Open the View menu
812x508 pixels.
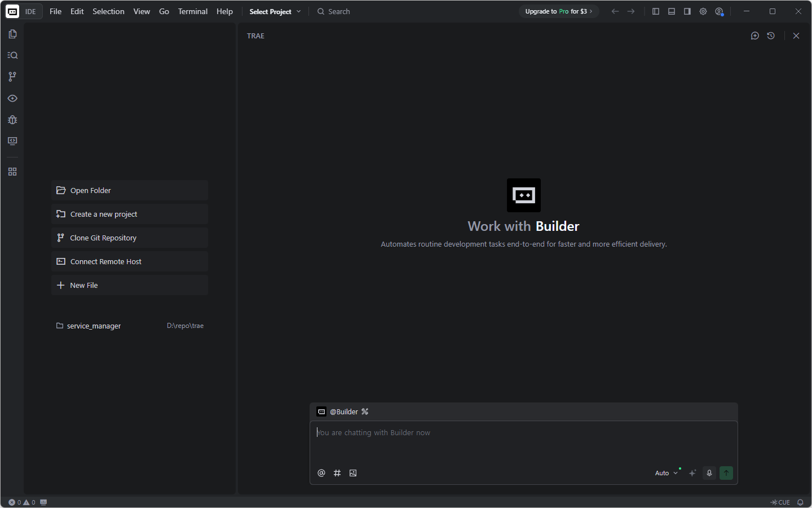pyautogui.click(x=142, y=11)
